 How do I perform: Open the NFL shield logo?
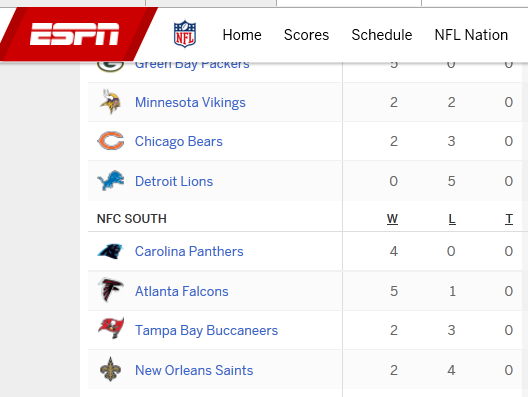tap(185, 34)
